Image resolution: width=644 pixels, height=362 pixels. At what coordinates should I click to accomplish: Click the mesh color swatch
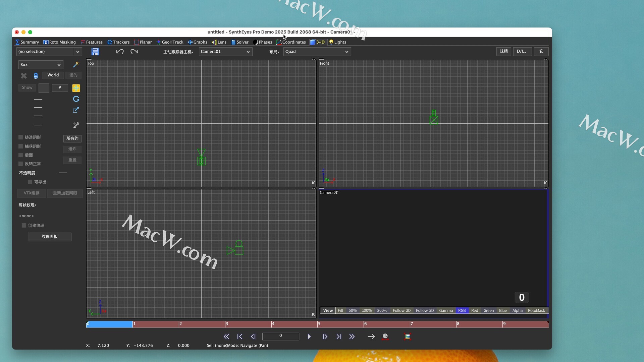[44, 88]
